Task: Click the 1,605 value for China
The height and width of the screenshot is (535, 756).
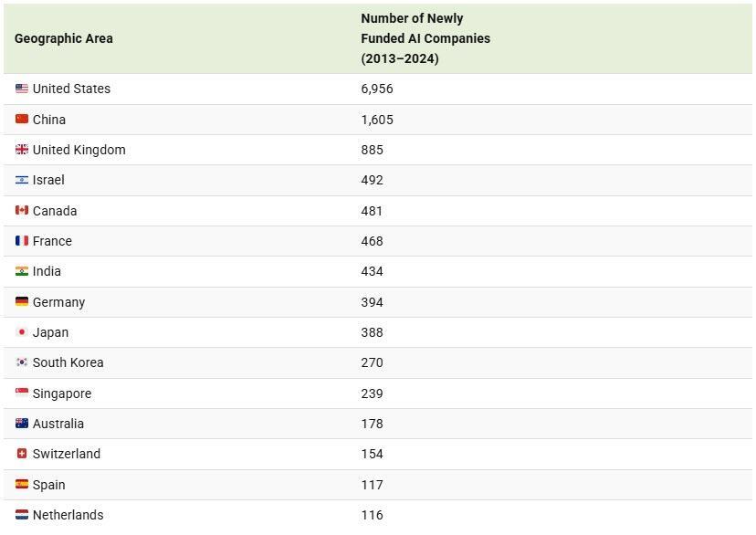Action: click(377, 120)
